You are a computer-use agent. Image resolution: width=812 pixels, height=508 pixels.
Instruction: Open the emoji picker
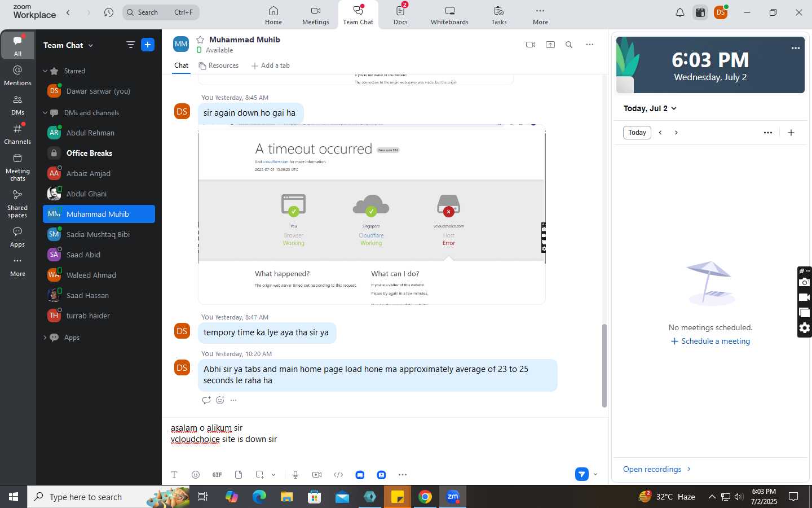196,475
